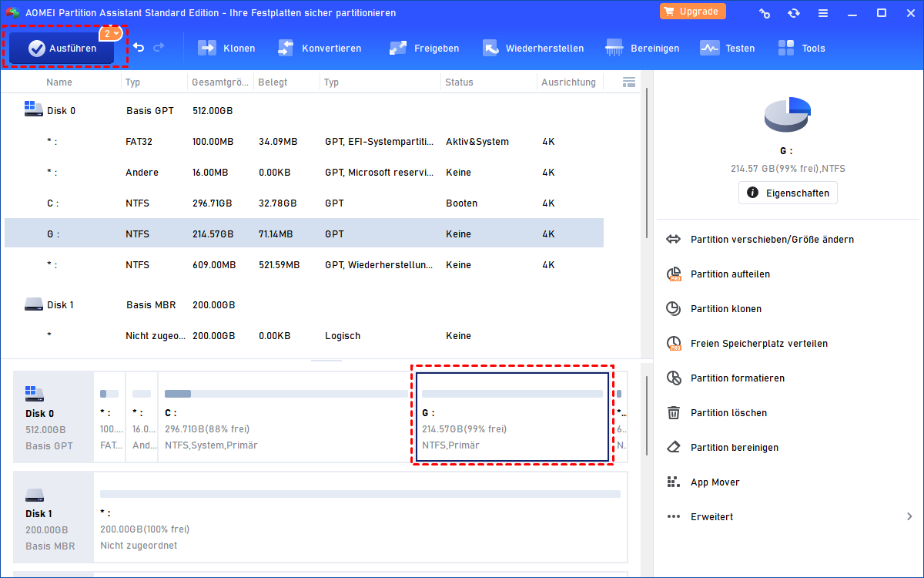Click the Disk 1 icon in the list
Image resolution: width=924 pixels, height=578 pixels.
pyautogui.click(x=33, y=304)
